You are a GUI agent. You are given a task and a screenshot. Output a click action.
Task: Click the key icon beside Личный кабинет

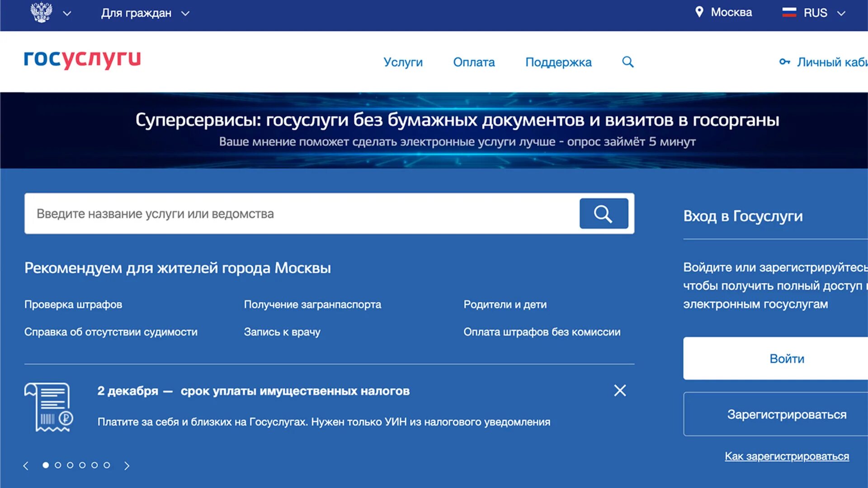click(784, 62)
